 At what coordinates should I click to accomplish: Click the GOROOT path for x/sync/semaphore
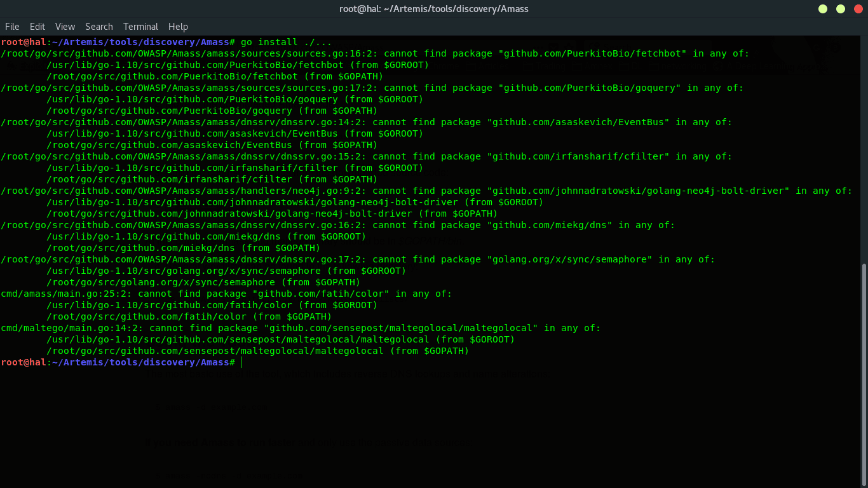(x=226, y=271)
